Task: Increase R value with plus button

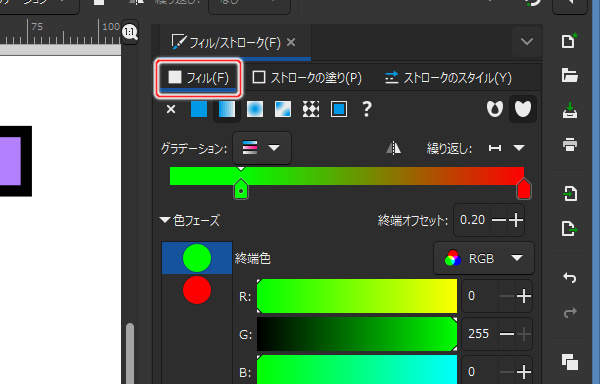Action: tap(523, 296)
